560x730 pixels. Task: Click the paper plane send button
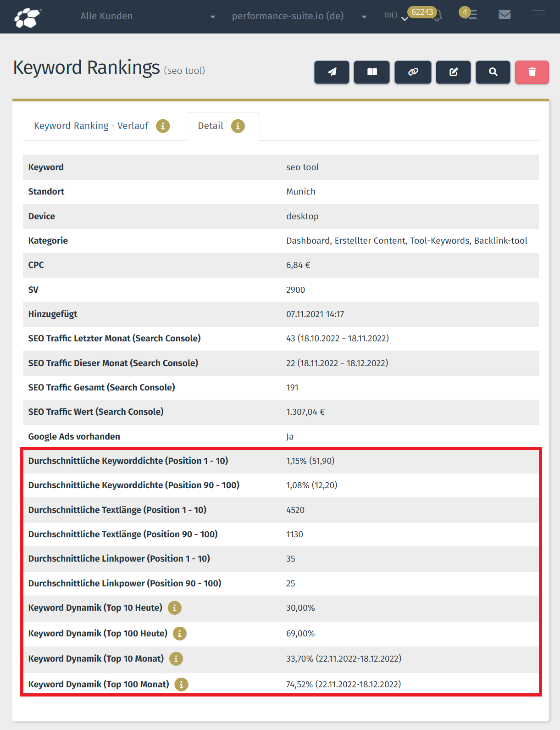[332, 72]
